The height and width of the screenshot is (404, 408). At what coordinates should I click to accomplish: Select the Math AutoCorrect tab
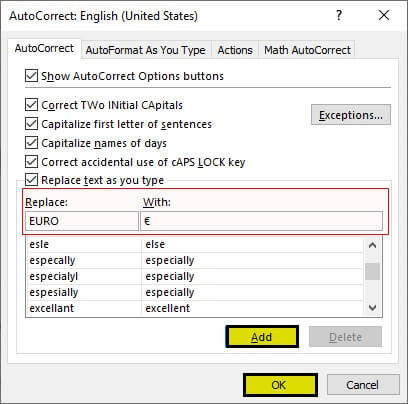click(307, 50)
